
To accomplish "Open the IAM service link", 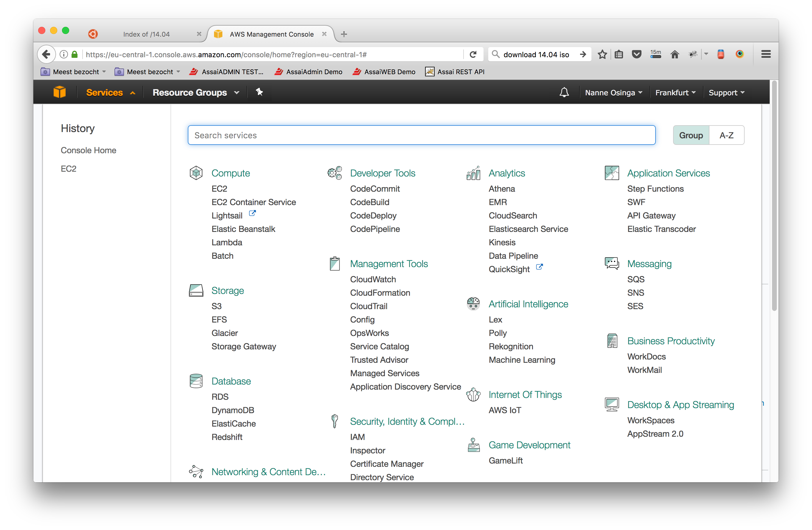I will pyautogui.click(x=357, y=437).
